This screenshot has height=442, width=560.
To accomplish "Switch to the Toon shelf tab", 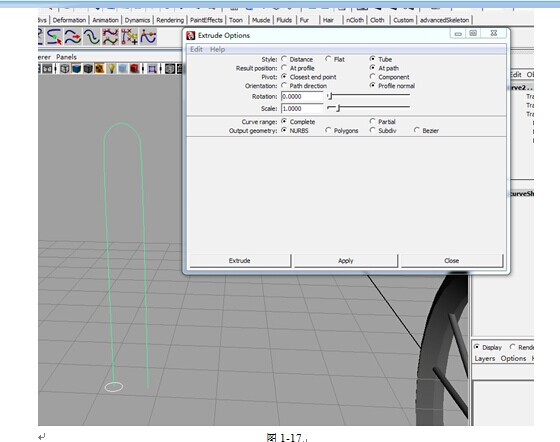I will (236, 20).
